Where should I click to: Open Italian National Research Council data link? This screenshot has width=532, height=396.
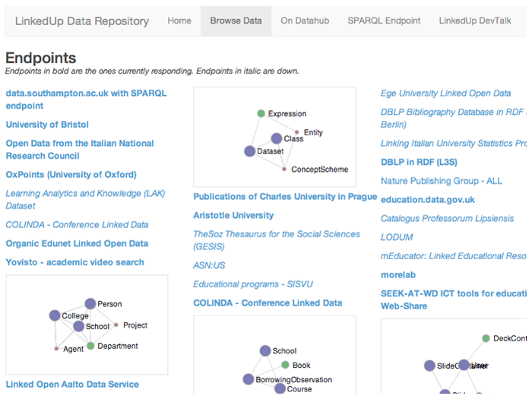80,150
